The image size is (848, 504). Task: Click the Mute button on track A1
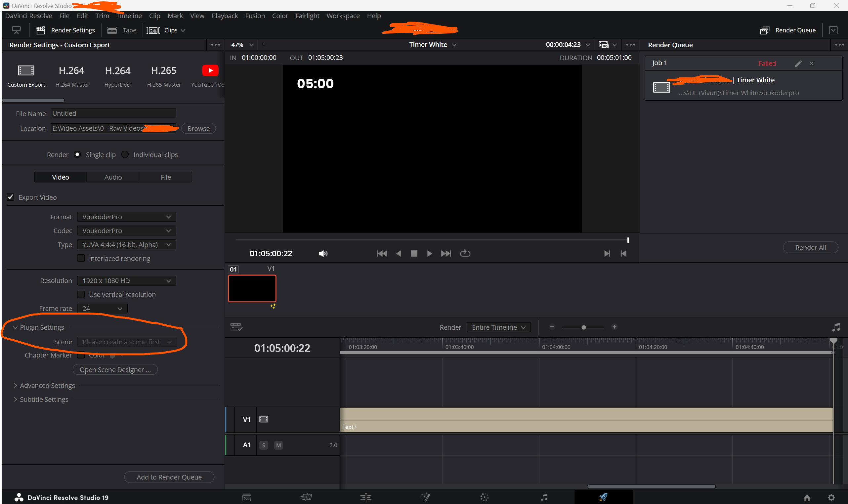coord(278,445)
